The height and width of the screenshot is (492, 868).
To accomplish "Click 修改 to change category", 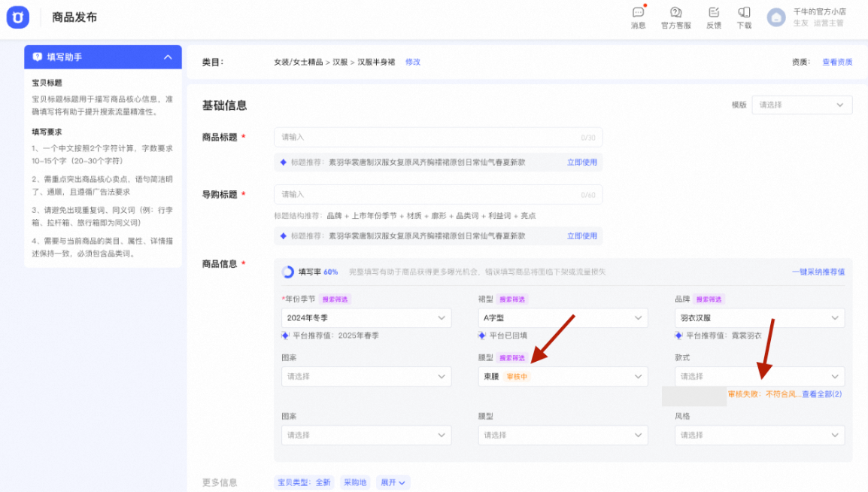I will (x=413, y=62).
